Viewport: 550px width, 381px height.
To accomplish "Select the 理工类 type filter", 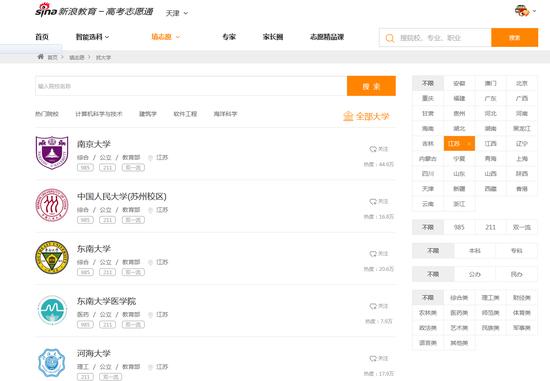I will pyautogui.click(x=490, y=298).
